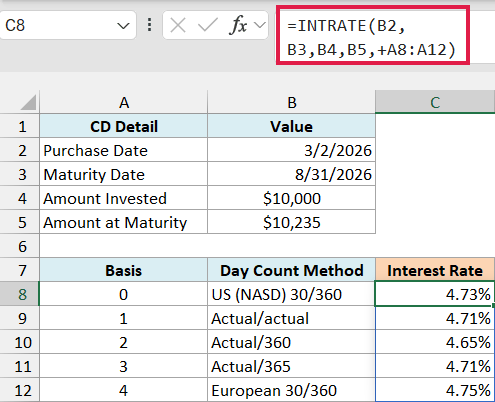Select row 6 header
Image resolution: width=495 pixels, height=402 pixels.
(20, 246)
